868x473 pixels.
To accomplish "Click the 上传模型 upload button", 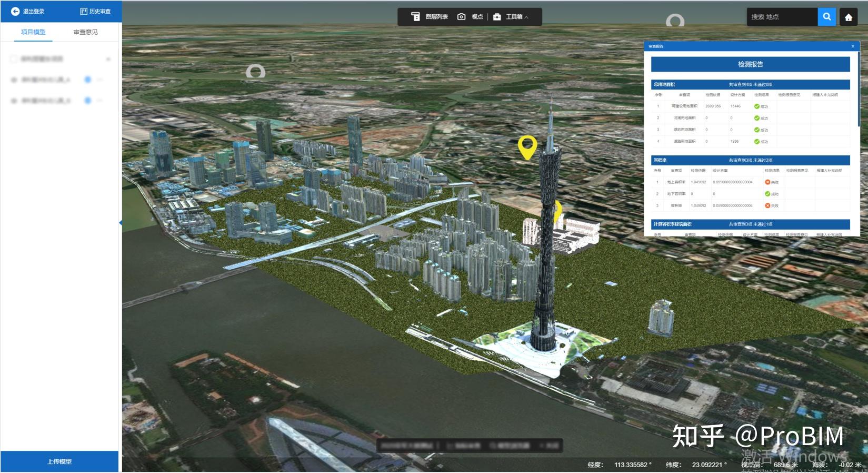I will click(59, 461).
